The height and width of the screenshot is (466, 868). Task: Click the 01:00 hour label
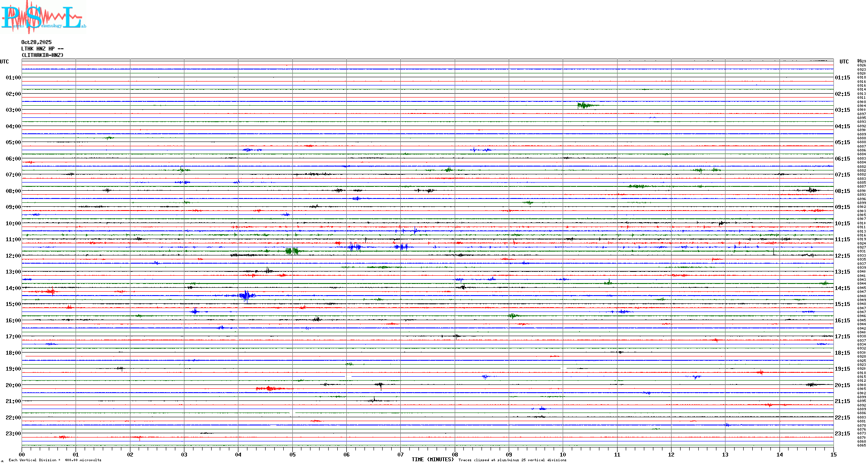(x=13, y=78)
